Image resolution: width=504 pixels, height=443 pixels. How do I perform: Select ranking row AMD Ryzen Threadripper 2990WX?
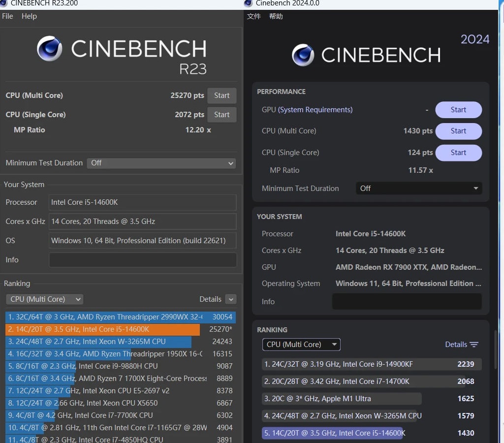(x=121, y=317)
